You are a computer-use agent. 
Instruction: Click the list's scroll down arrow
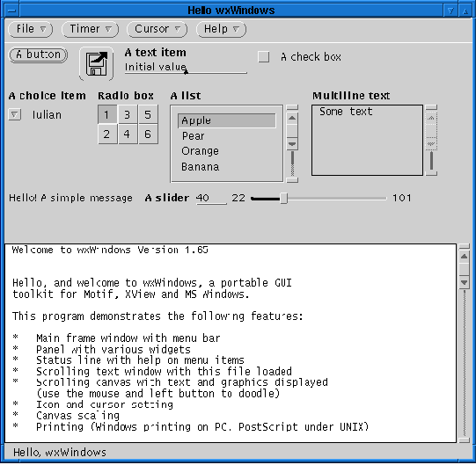click(x=292, y=144)
